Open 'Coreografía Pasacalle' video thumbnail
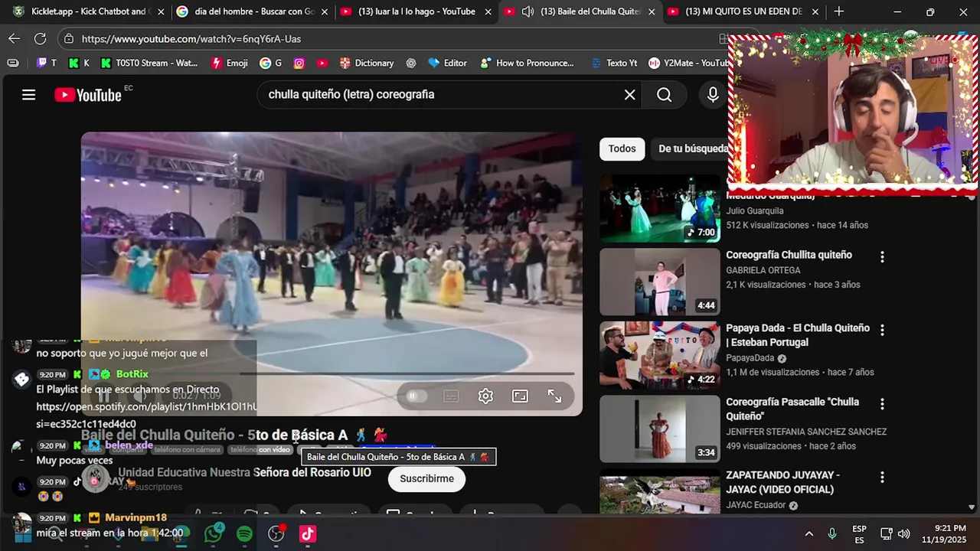980x551 pixels. tap(660, 429)
